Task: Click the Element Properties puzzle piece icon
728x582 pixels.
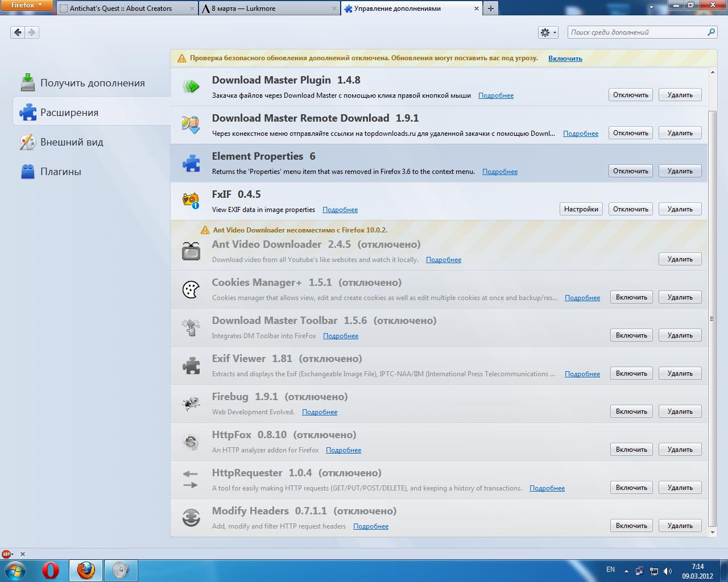Action: coord(191,163)
